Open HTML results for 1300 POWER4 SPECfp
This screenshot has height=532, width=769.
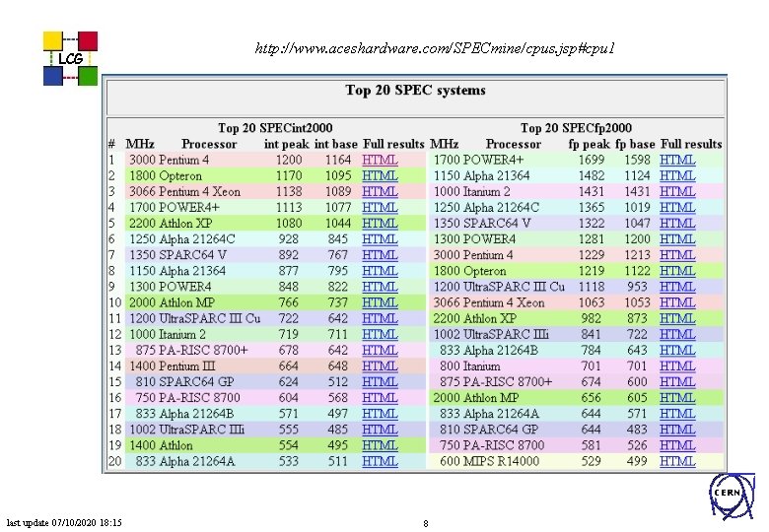click(x=677, y=239)
